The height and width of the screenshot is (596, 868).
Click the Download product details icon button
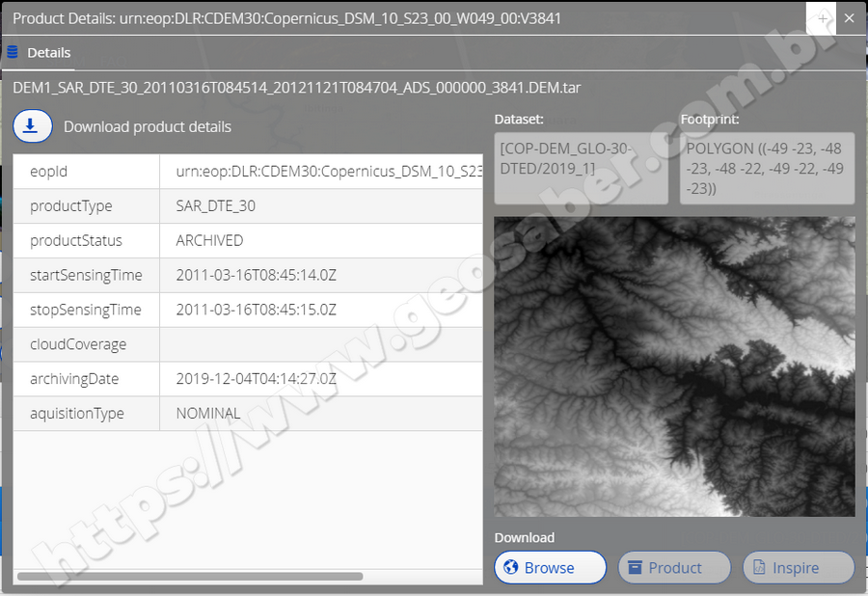click(x=33, y=126)
